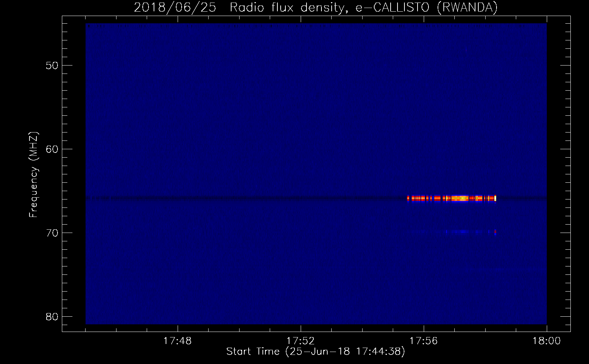Image resolution: width=589 pixels, height=364 pixels.
Task: Click the 50 MHz frequency tick label
Action: pyautogui.click(x=52, y=66)
